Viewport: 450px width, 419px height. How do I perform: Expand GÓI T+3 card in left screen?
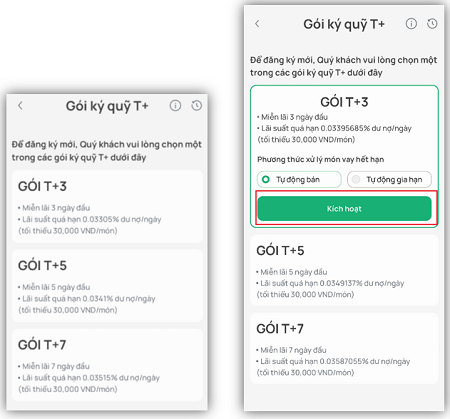(107, 207)
